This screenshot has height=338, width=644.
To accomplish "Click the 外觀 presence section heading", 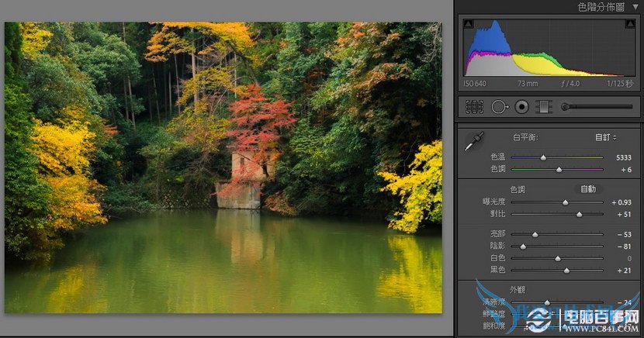I will point(518,290).
